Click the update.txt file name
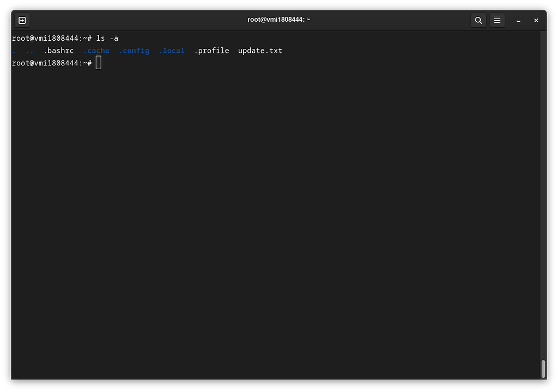This screenshot has height=392, width=558. coord(260,51)
